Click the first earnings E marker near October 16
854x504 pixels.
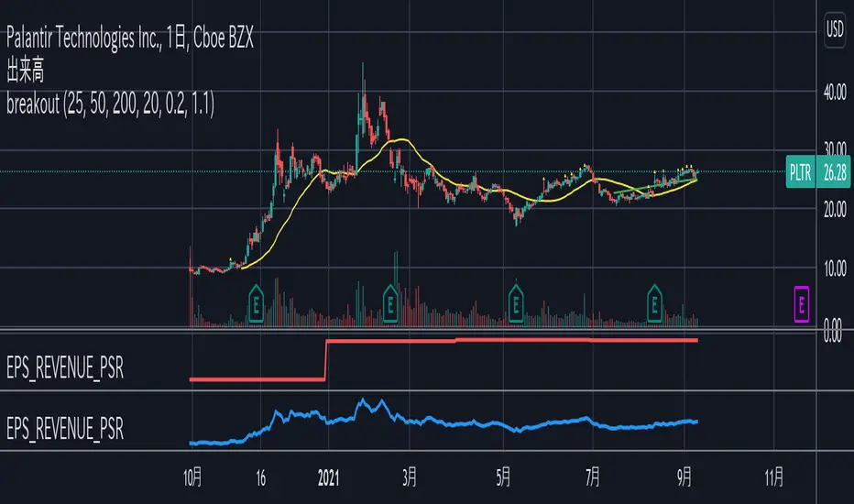point(256,303)
